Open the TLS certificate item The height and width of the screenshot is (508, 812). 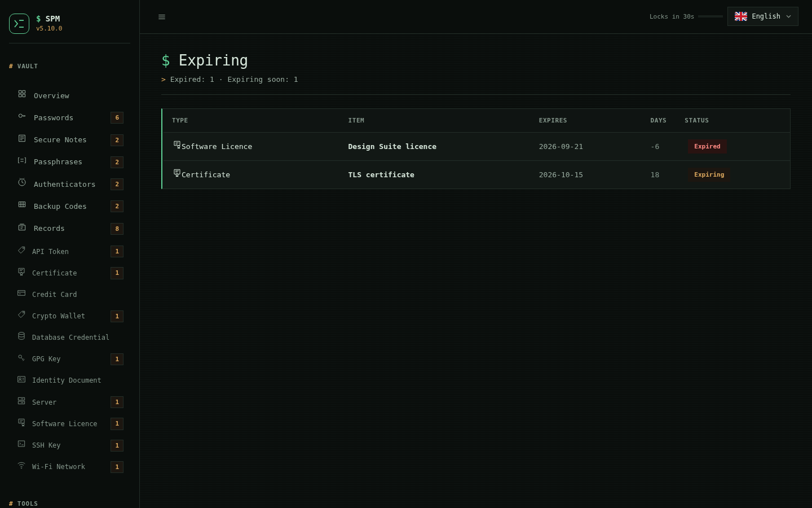[x=381, y=175]
